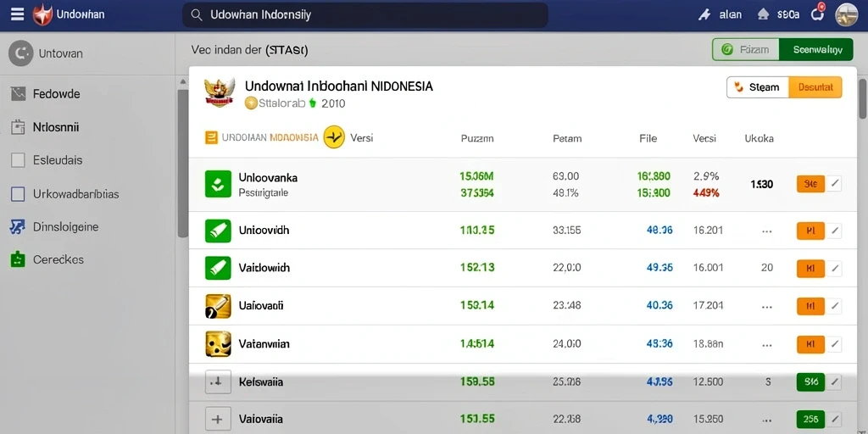Toggle the Esleudais checkbox
This screenshot has height=434, width=868.
tap(18, 160)
